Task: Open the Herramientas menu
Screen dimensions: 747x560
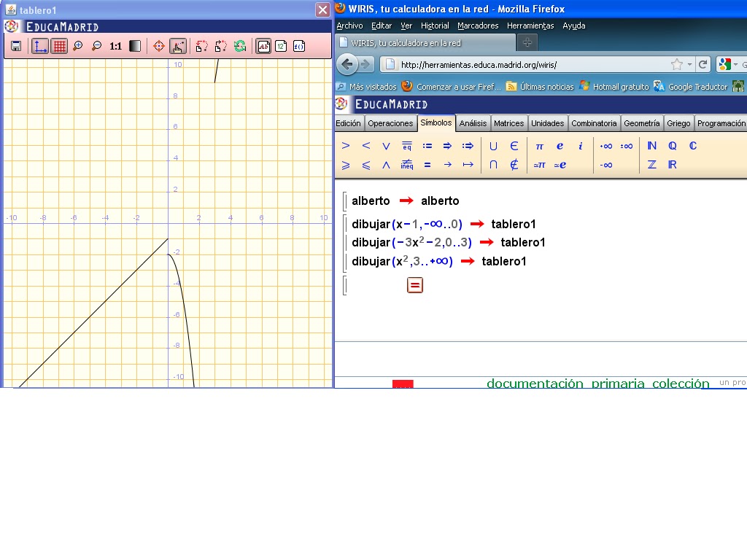Action: [x=530, y=26]
